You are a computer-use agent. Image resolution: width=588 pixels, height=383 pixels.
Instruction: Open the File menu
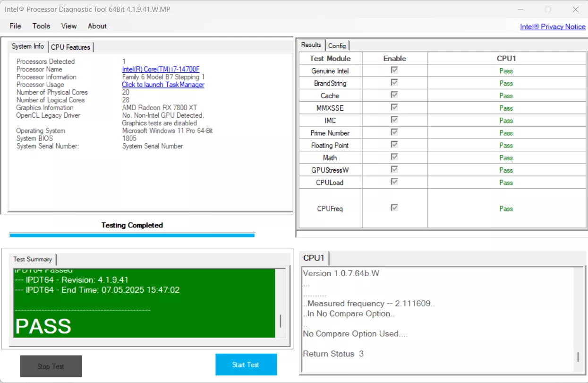point(15,26)
